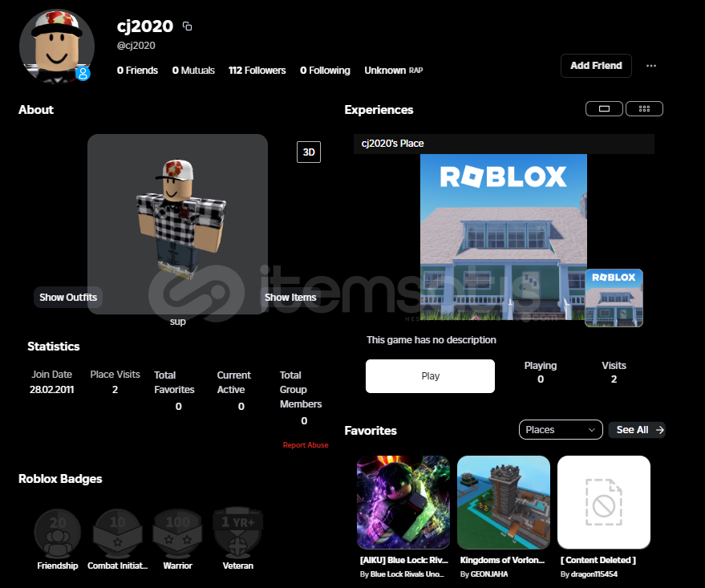Open the 0 Friends list
Screen dimensions: 705x588
138,71
